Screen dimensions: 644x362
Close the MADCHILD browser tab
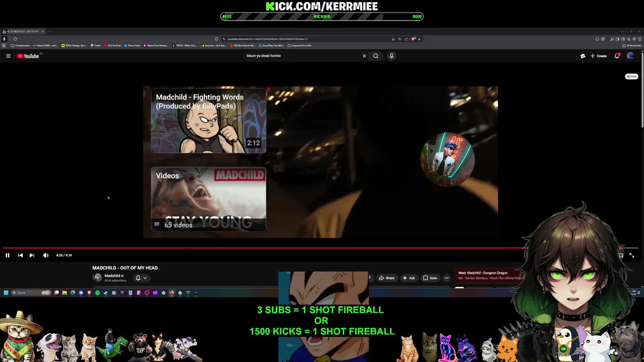[x=43, y=31]
